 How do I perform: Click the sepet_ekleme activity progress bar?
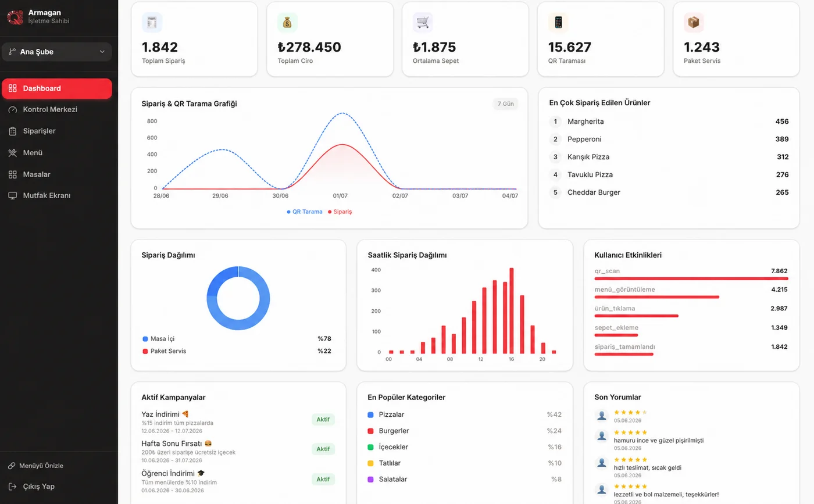click(616, 335)
